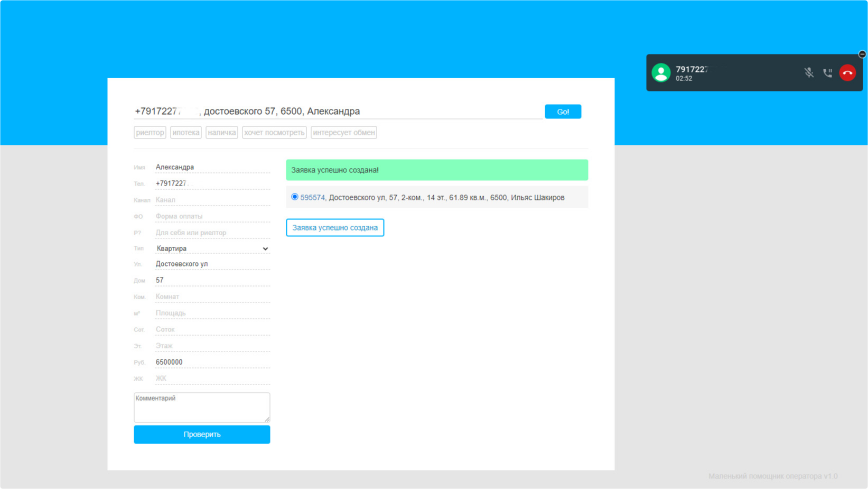Open listing link 595574

(x=312, y=198)
